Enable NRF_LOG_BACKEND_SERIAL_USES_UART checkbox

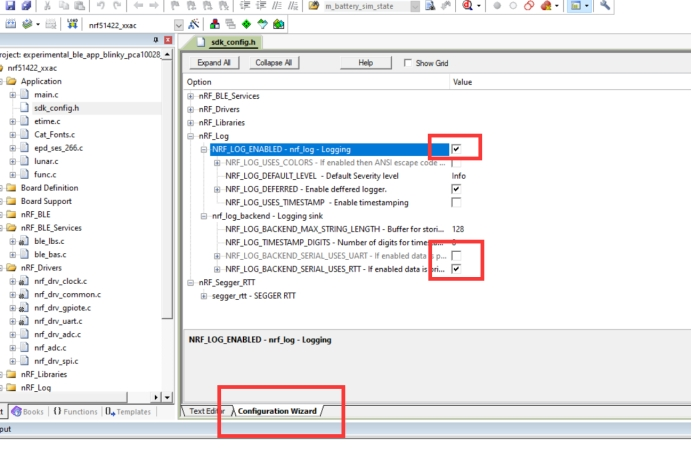456,255
